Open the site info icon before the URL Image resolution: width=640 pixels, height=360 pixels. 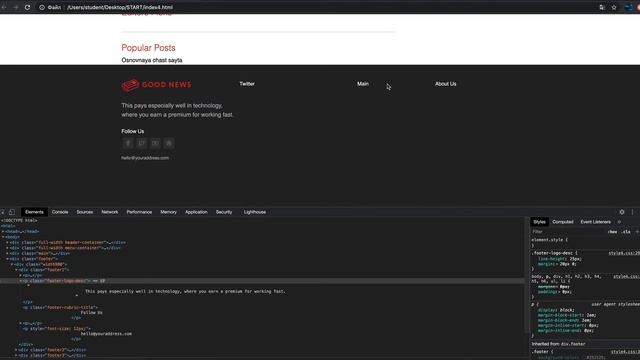[42, 7]
